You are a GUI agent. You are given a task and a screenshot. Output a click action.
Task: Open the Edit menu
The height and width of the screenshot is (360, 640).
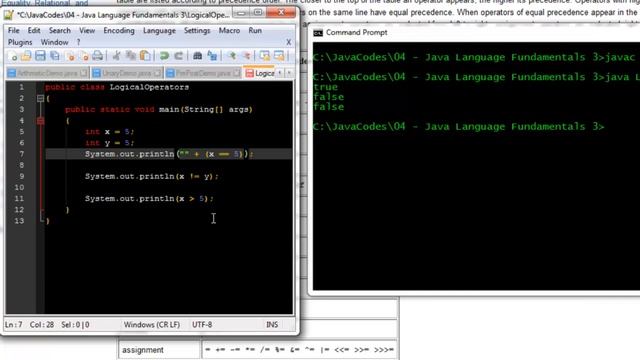[x=34, y=31]
